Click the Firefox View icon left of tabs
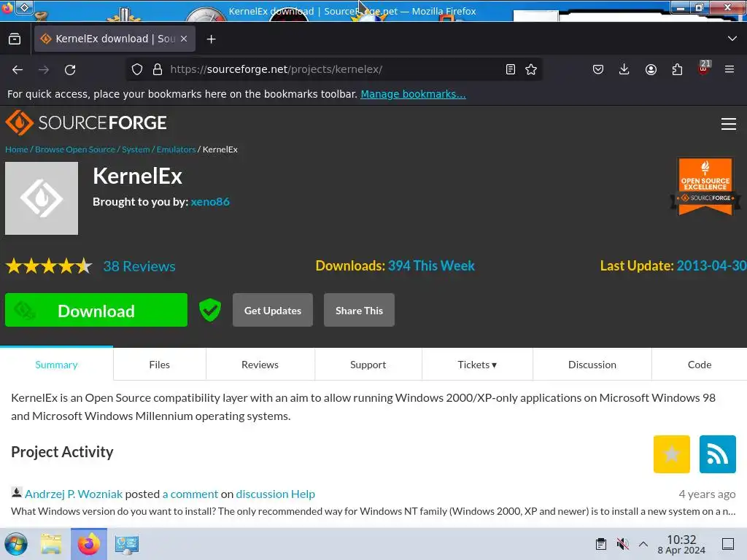 (x=15, y=39)
